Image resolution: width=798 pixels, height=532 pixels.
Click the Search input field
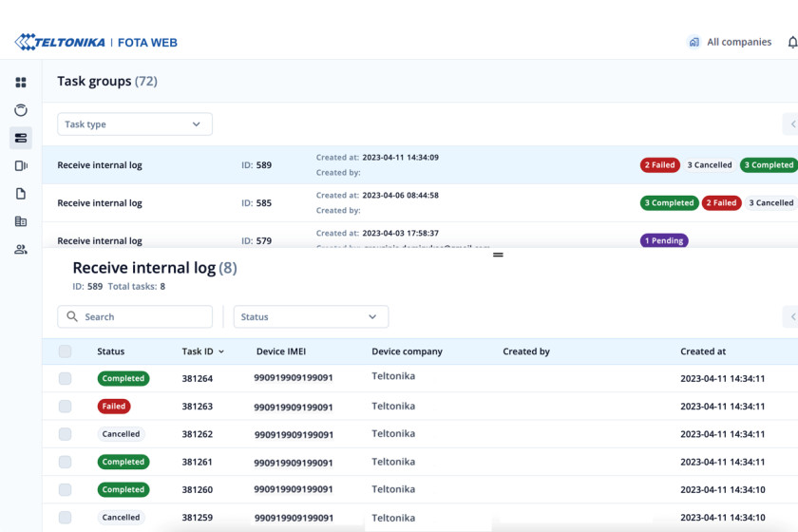tap(135, 316)
